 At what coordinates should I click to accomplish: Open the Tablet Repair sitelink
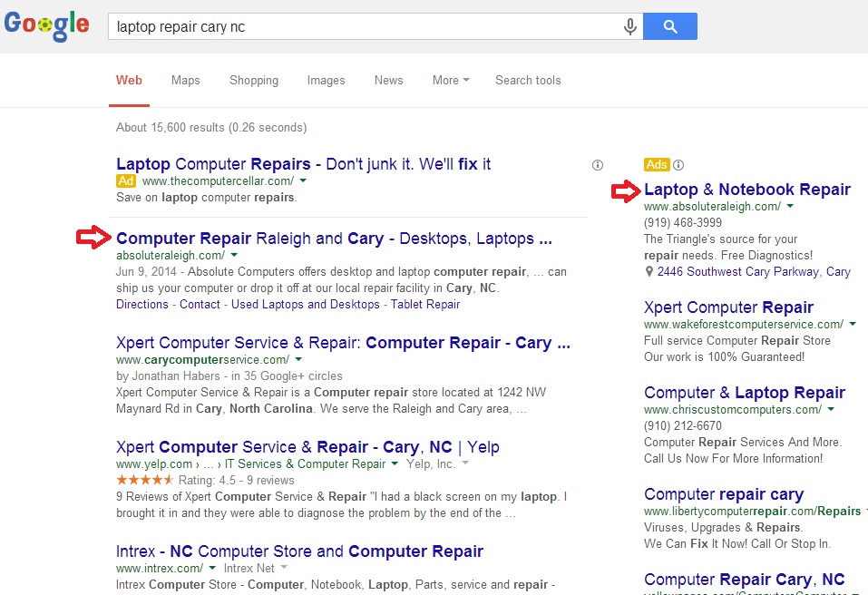(x=425, y=305)
